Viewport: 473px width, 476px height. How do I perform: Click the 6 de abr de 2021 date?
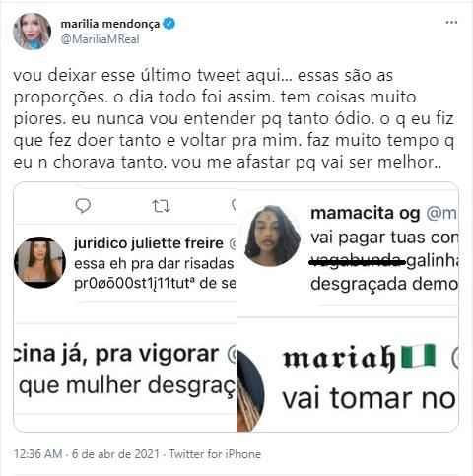click(115, 454)
